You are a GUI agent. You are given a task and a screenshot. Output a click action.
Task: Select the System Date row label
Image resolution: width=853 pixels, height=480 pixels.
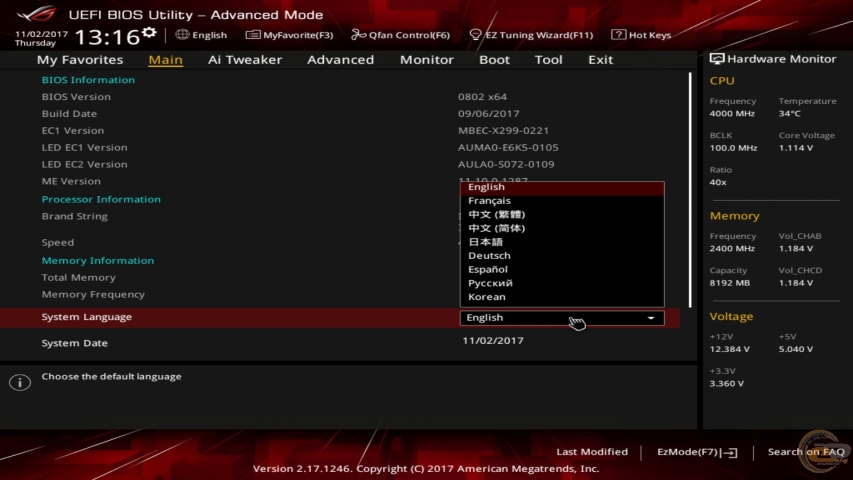pyautogui.click(x=75, y=343)
